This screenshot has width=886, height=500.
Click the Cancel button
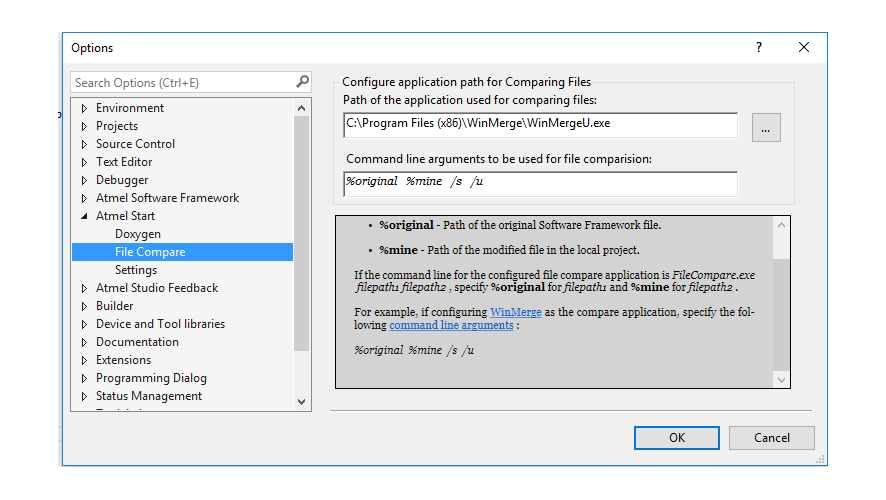pyautogui.click(x=771, y=438)
